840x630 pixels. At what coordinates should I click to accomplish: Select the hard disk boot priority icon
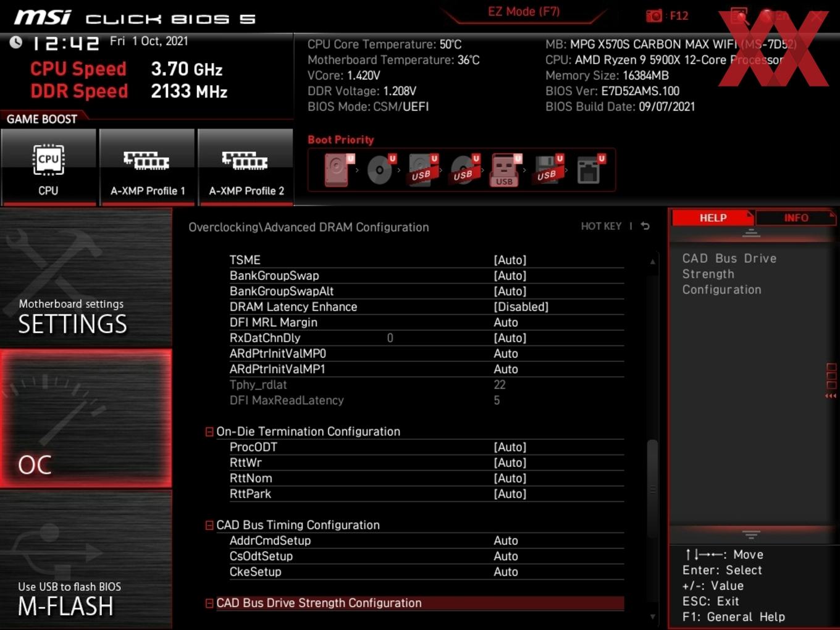coord(338,170)
